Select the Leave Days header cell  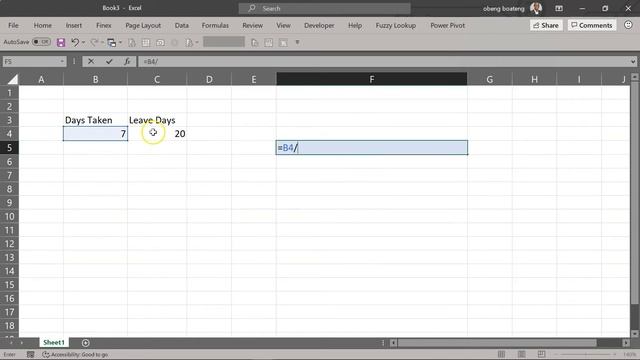157,120
